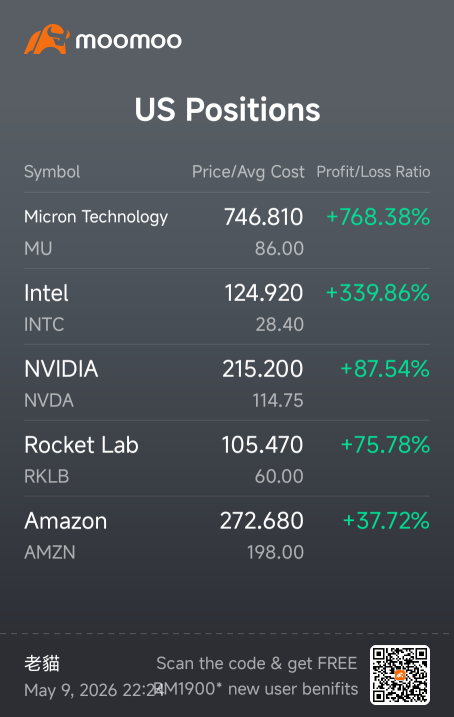Select the Micron Technology position row

227,231
